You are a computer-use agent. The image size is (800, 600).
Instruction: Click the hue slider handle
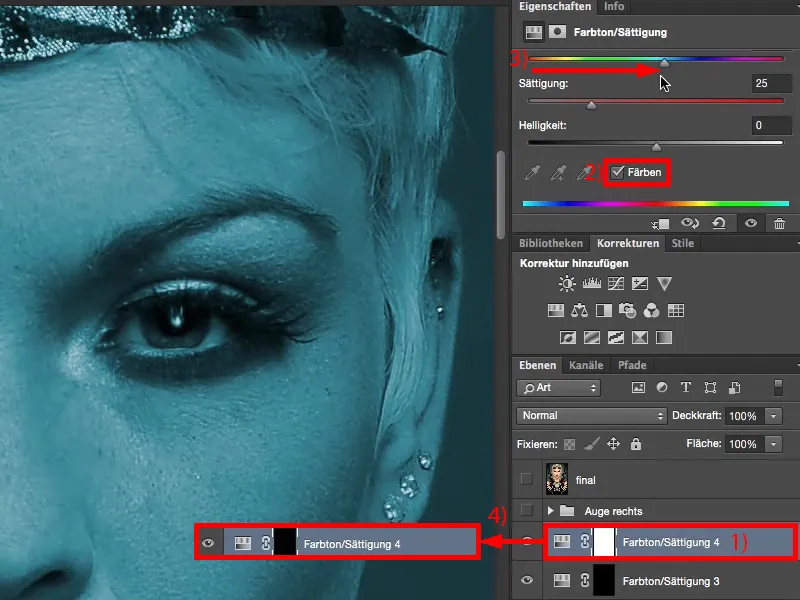tap(664, 63)
